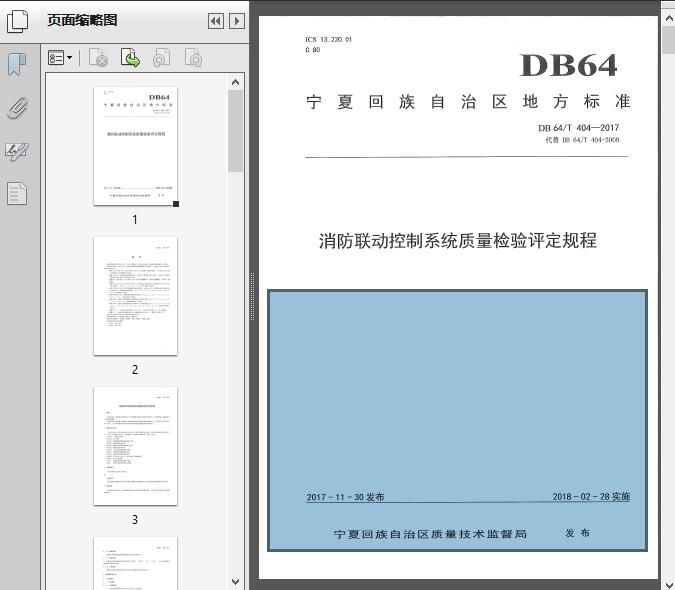This screenshot has height=590, width=675.
Task: Click the thumbnail resize handle on page 1
Action: tap(176, 204)
